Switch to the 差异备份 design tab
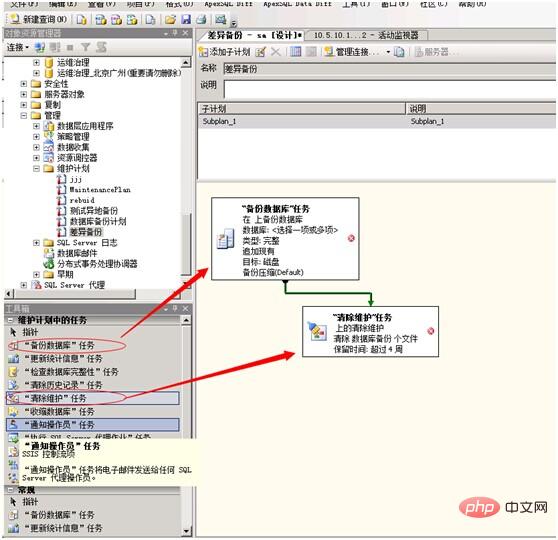 [x=254, y=35]
